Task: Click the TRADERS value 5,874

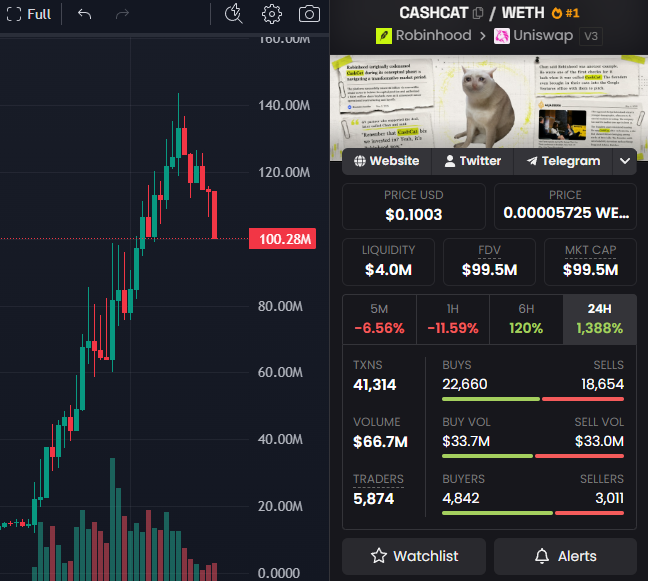Action: pos(374,499)
